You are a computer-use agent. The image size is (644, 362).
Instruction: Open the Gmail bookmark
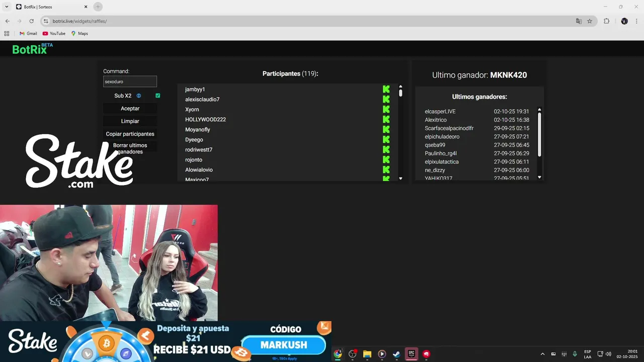[x=28, y=34]
